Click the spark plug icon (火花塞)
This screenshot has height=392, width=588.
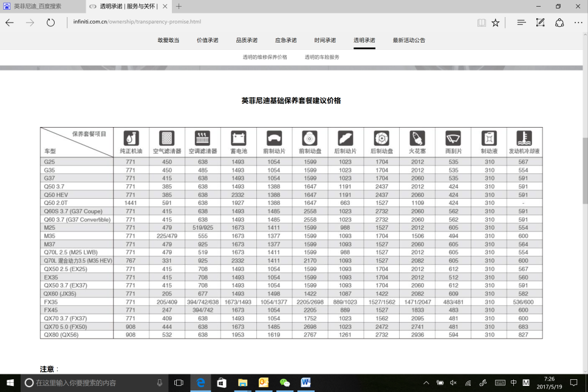[417, 138]
